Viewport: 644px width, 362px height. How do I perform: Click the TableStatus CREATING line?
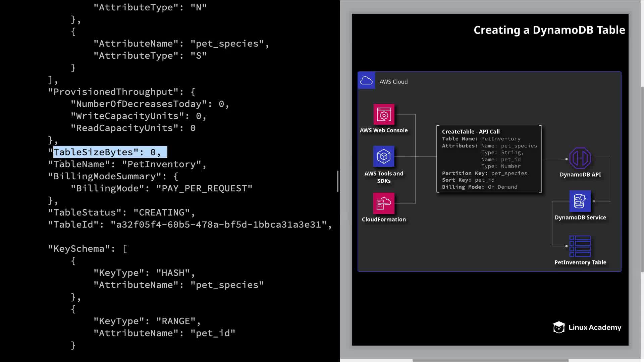pyautogui.click(x=121, y=213)
